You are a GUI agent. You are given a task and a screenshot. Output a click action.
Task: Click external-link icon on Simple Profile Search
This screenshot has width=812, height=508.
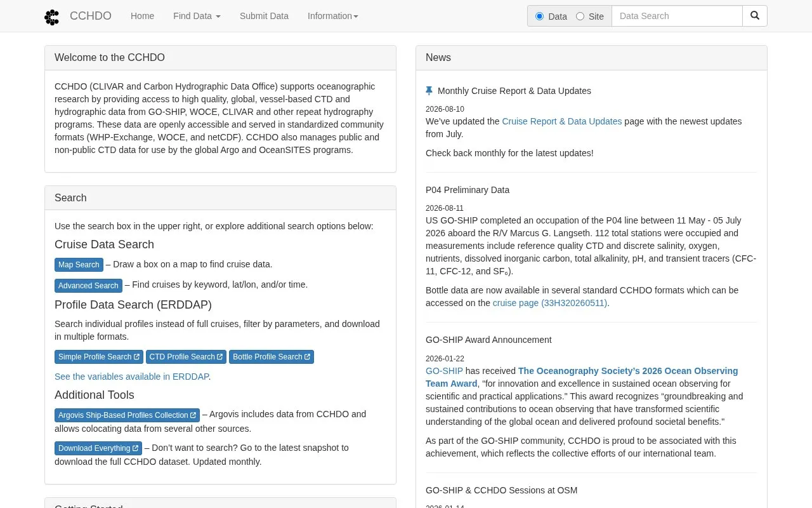pos(136,357)
